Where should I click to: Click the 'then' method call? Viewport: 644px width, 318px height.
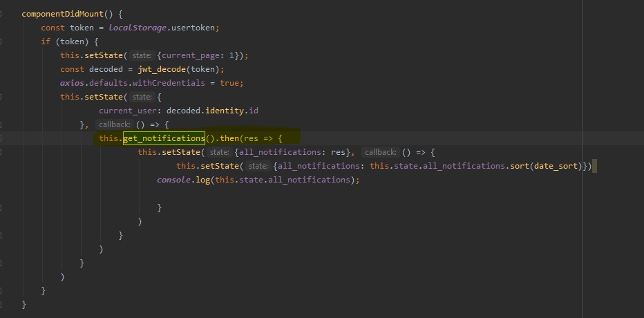coord(229,138)
